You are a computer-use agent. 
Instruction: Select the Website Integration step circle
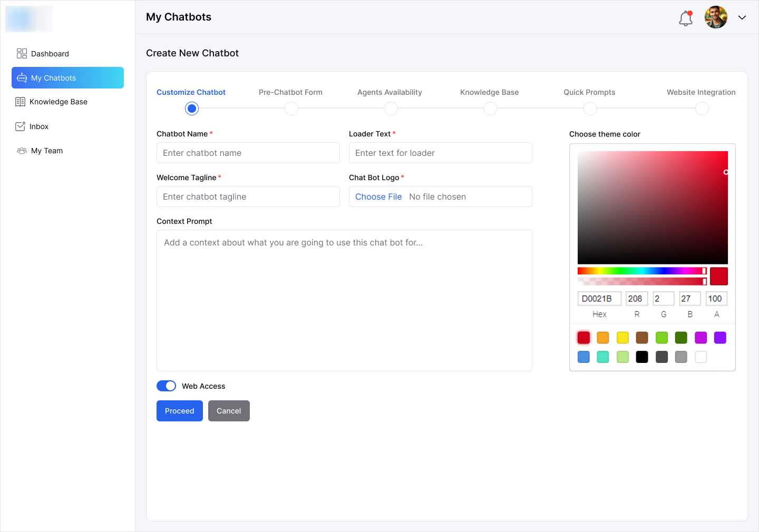click(x=702, y=109)
